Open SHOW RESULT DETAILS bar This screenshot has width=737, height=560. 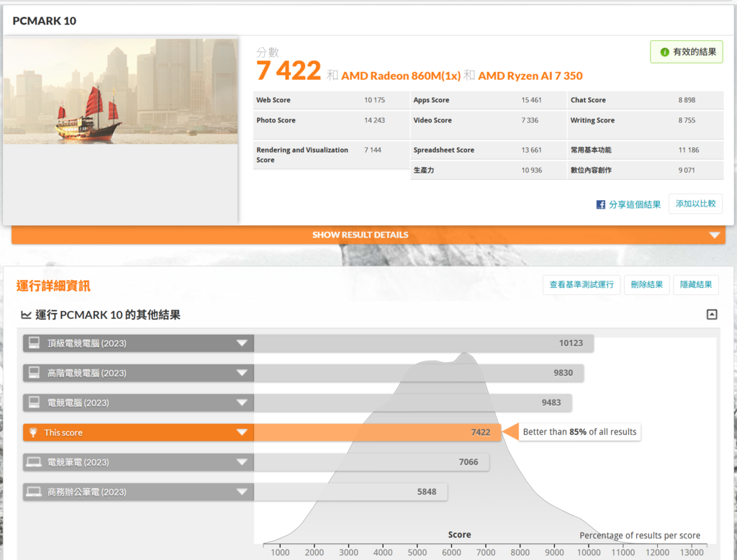click(x=368, y=235)
